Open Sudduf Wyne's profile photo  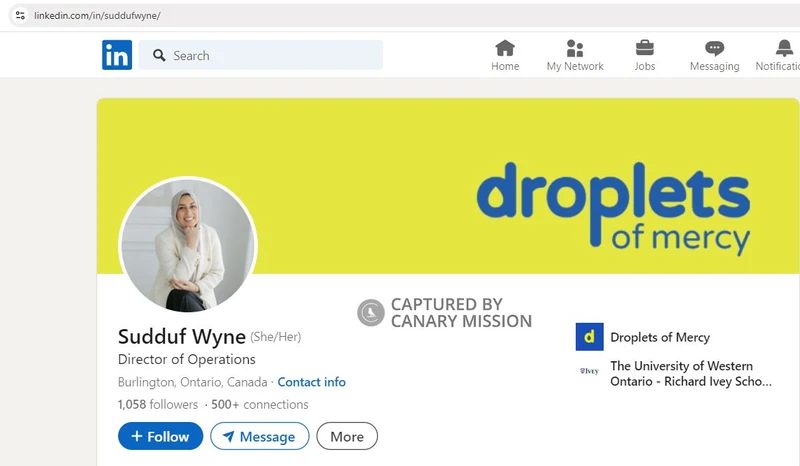click(x=188, y=244)
